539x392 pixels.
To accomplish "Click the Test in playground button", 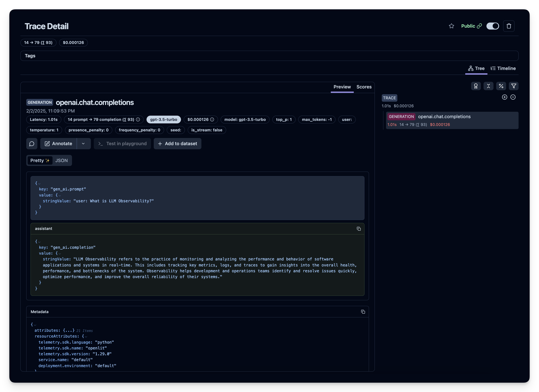I will point(122,144).
